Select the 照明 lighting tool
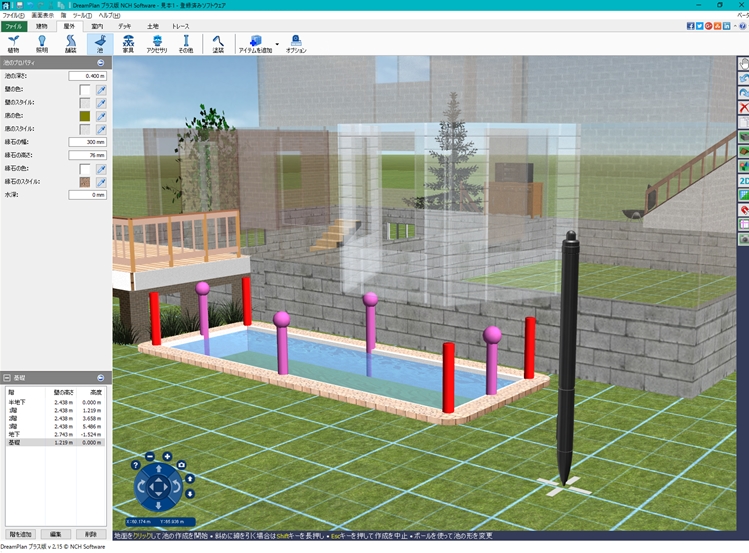The image size is (749, 553). pos(42,43)
